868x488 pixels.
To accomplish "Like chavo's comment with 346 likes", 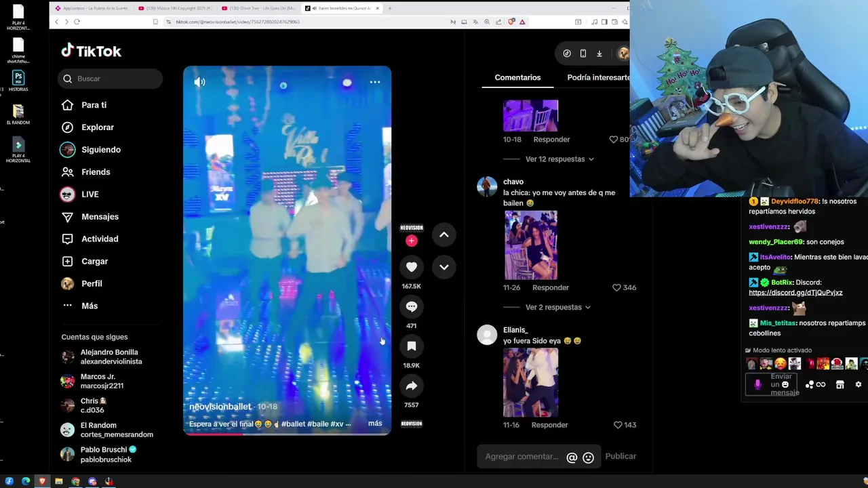I will 616,287.
